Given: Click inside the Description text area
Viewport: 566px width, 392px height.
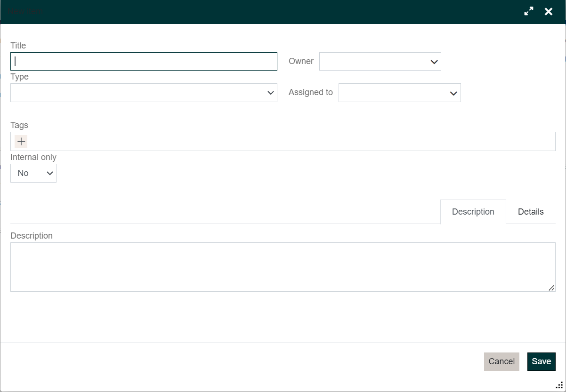Looking at the screenshot, I should (x=283, y=267).
